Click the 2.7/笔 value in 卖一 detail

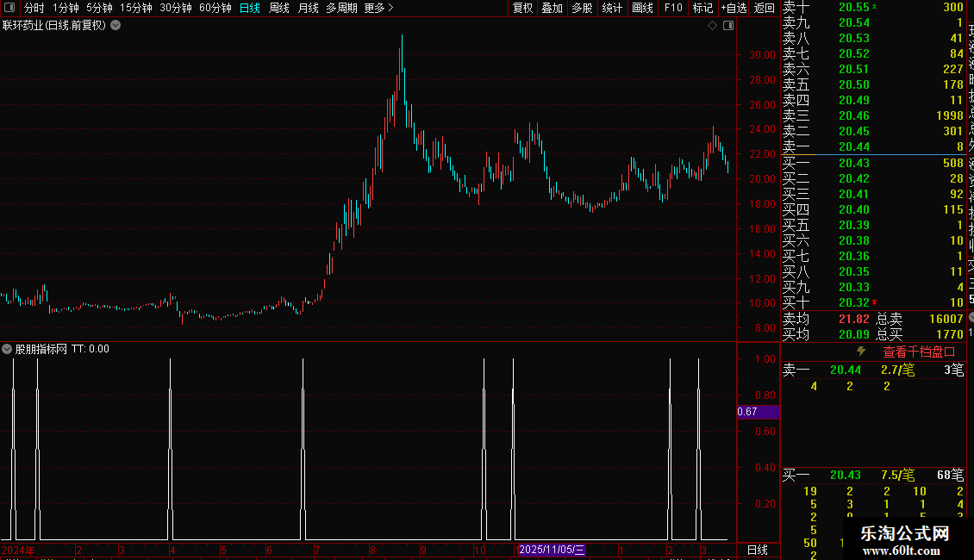click(x=897, y=370)
